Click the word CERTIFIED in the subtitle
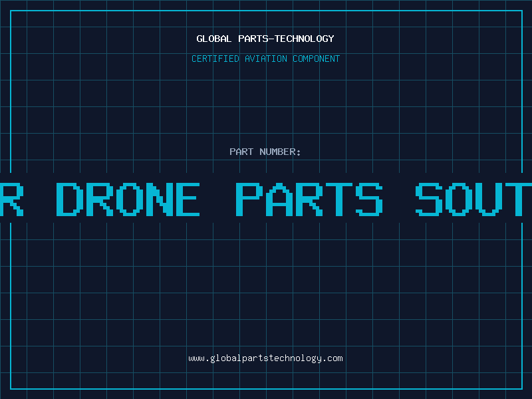Image resolution: width=532 pixels, height=399 pixels. (215, 59)
